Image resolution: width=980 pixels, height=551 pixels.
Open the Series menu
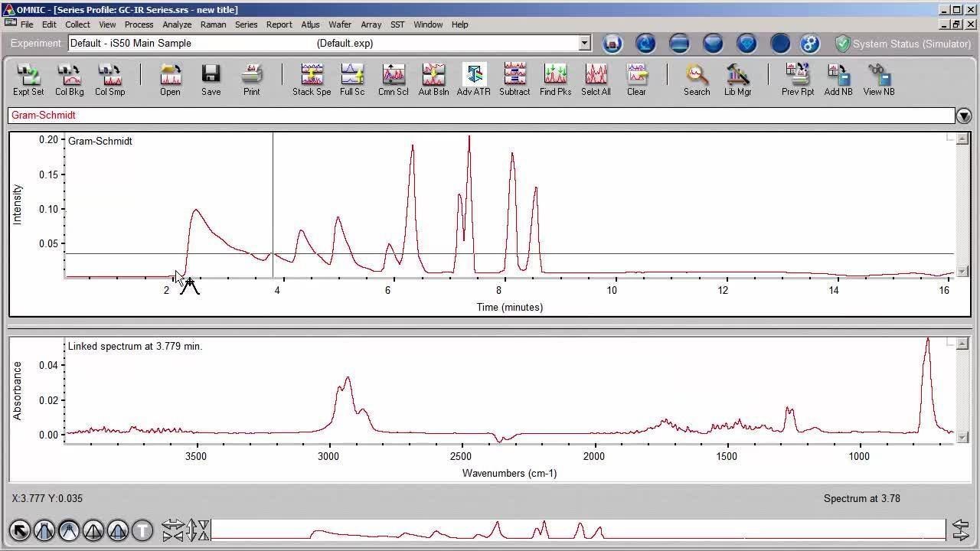click(246, 24)
